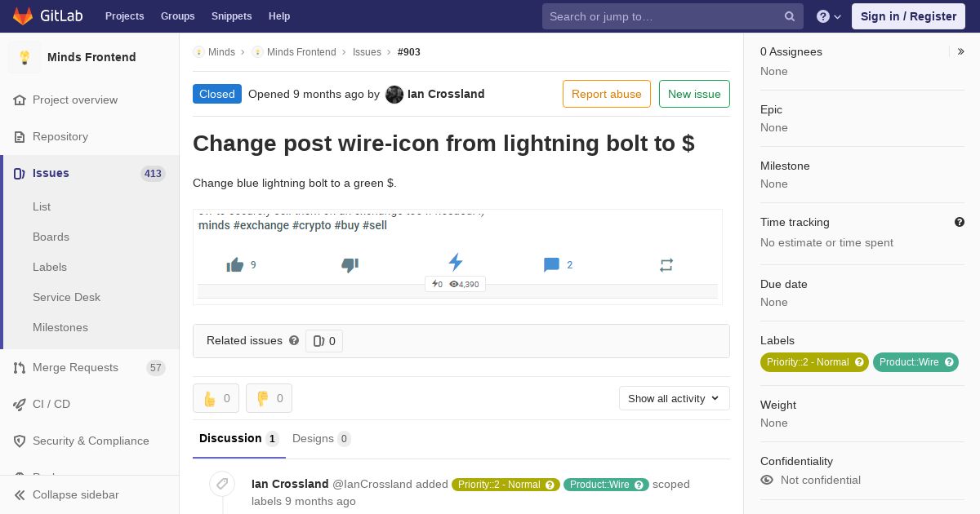980x514 pixels.
Task: Click the Minds breadcrumb avatar icon
Action: [198, 51]
